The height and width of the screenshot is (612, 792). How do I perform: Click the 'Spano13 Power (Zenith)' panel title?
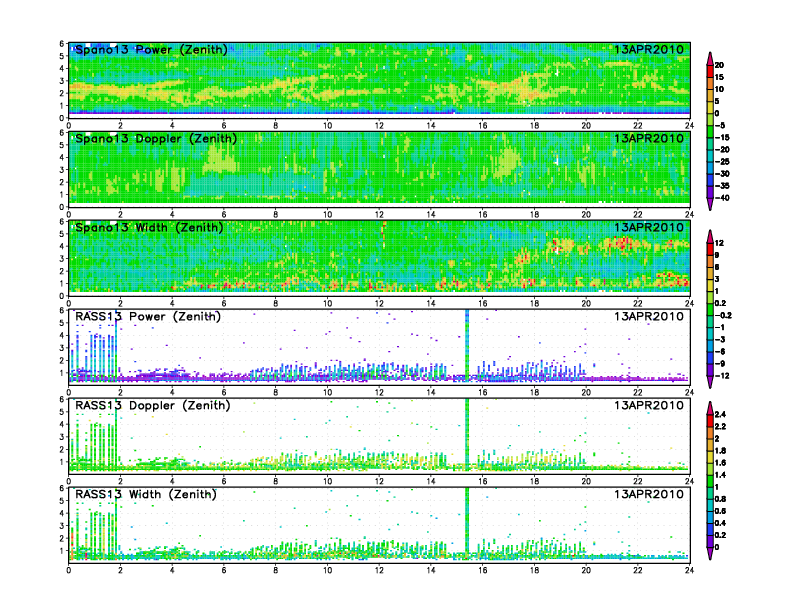tap(151, 49)
